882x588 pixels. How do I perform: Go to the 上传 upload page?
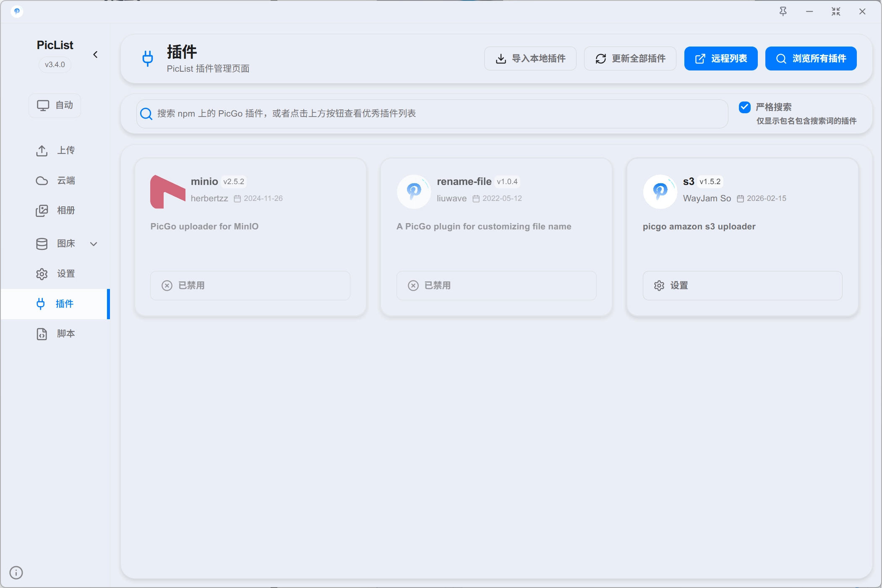(x=55, y=151)
